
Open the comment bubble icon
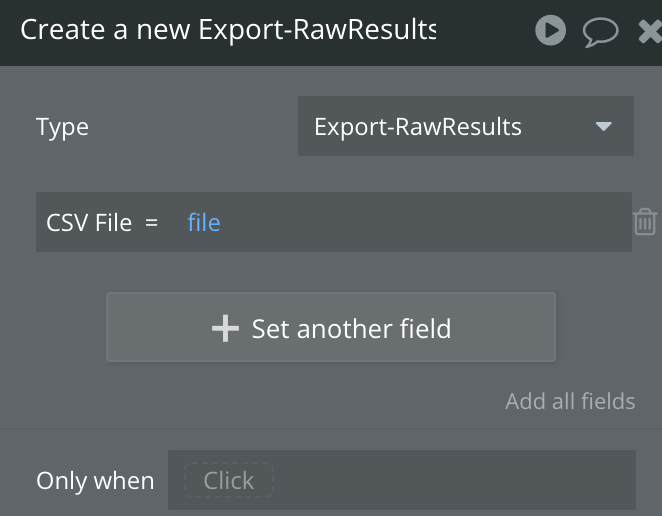pyautogui.click(x=600, y=32)
